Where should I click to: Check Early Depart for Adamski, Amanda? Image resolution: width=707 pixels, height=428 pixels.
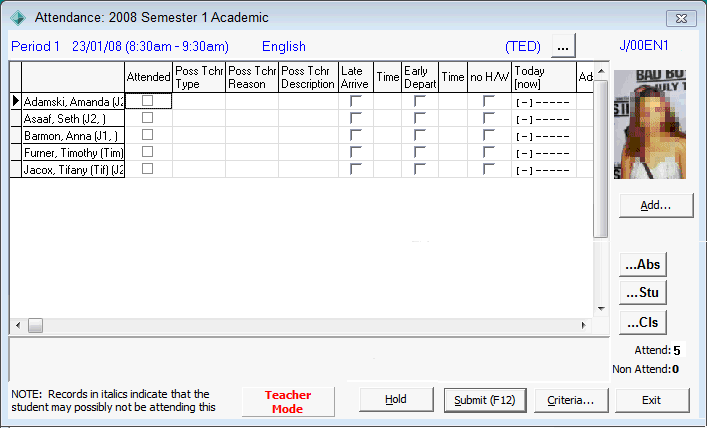click(420, 101)
